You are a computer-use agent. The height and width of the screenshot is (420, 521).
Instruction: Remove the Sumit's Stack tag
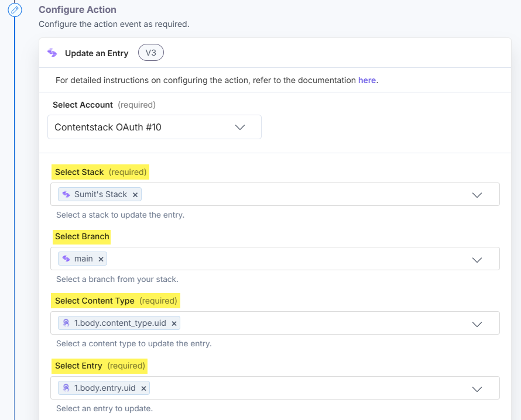pyautogui.click(x=135, y=194)
